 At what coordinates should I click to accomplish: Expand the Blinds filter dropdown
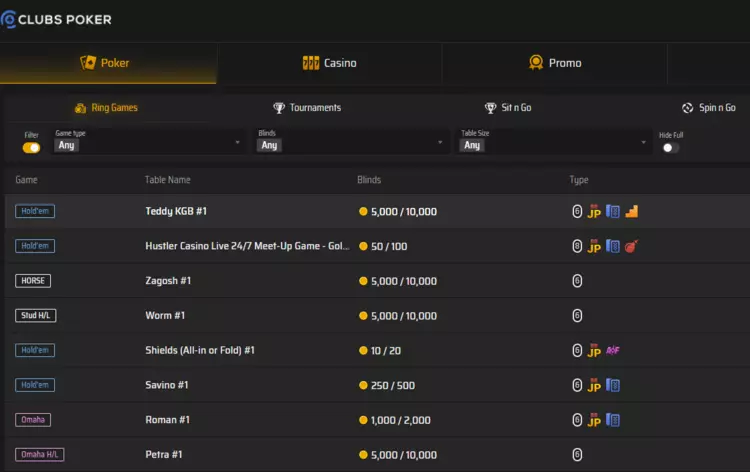[350, 145]
